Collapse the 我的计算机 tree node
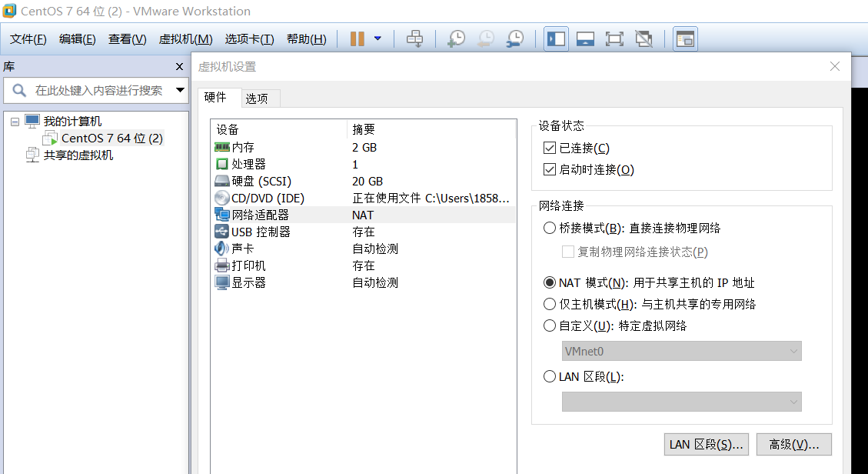Image resolution: width=868 pixels, height=474 pixels. pos(15,122)
